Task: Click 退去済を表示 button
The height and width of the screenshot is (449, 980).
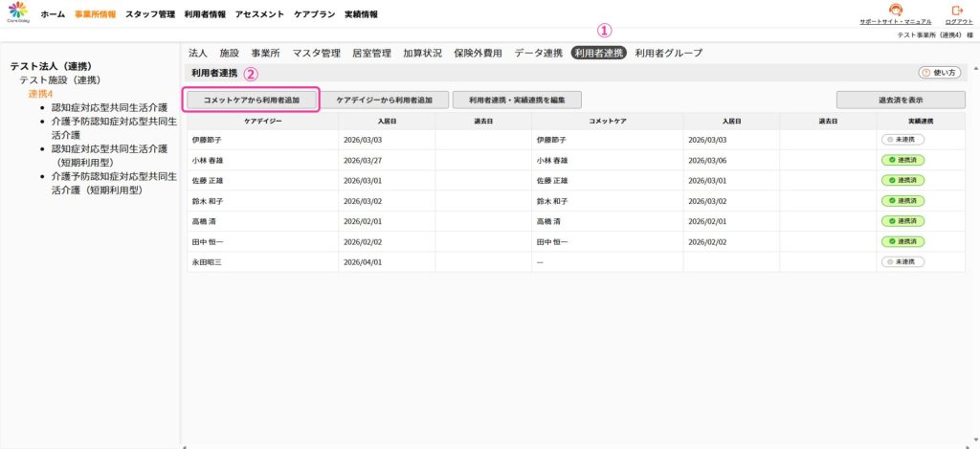Action: pos(901,101)
